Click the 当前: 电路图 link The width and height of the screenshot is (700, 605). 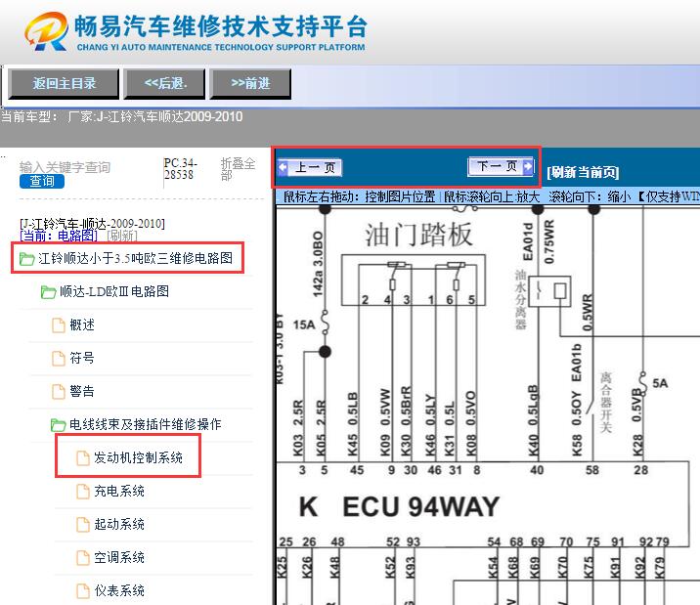click(59, 236)
